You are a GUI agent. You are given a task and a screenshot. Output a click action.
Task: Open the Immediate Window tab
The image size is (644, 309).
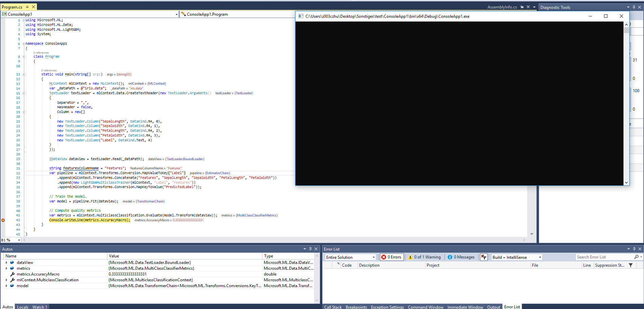pos(465,307)
